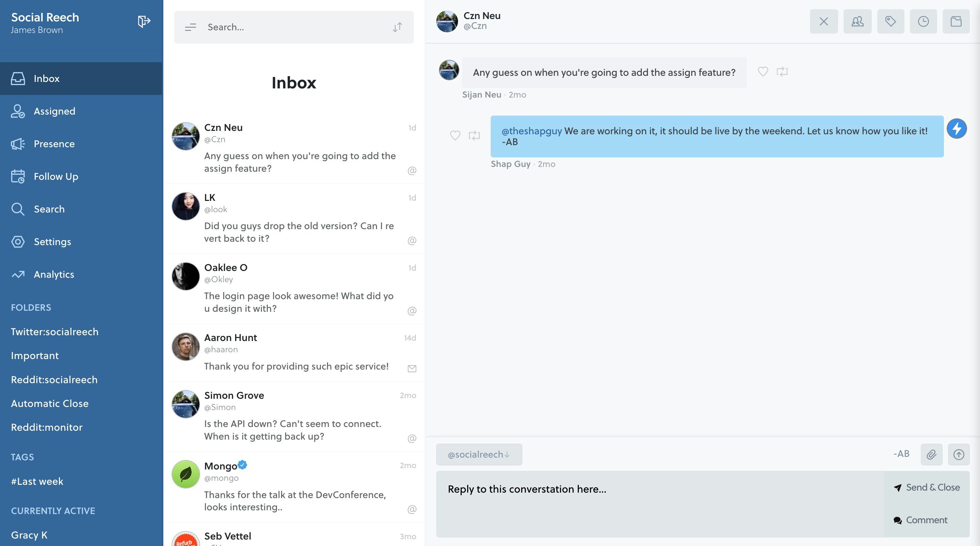Open the assign users icon in header
980x546 pixels.
pos(857,21)
